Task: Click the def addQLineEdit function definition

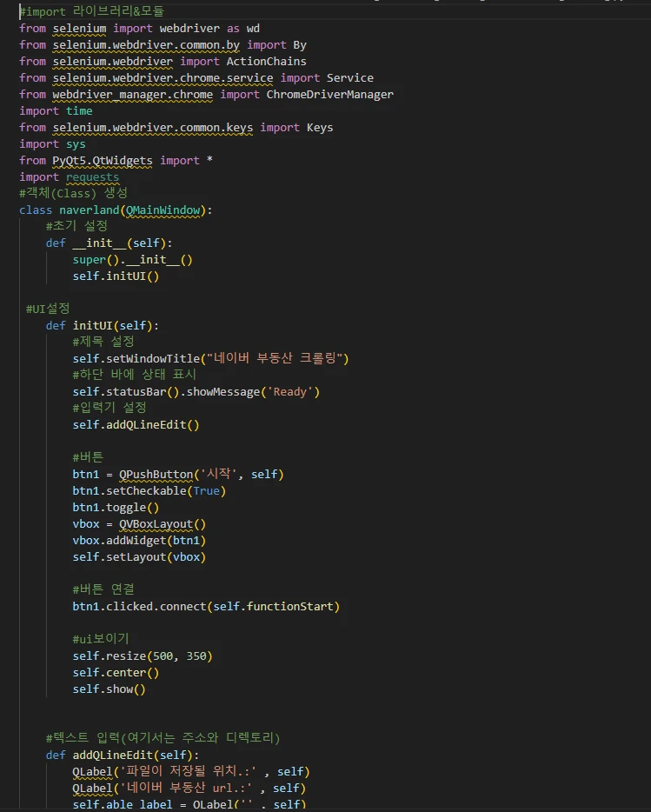Action: (x=122, y=755)
